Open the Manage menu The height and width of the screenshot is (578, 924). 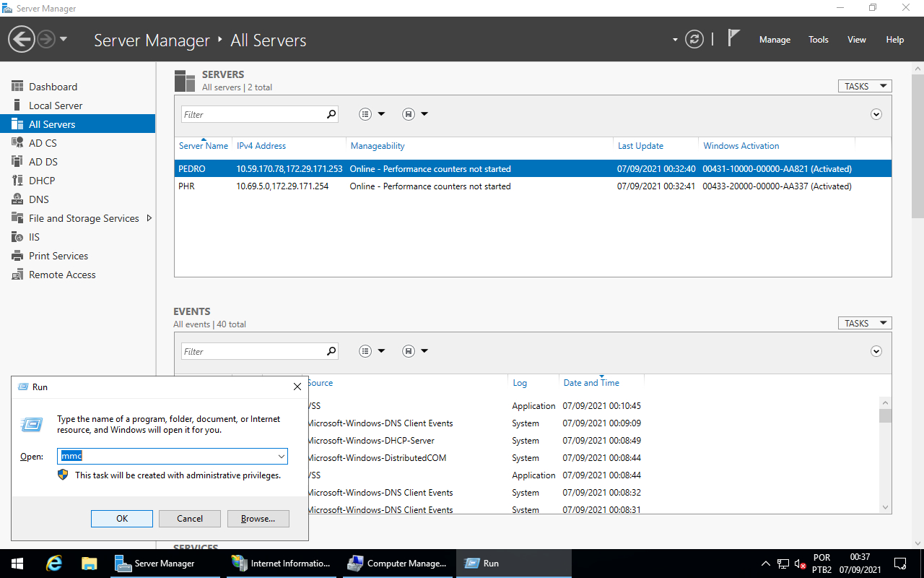point(775,40)
